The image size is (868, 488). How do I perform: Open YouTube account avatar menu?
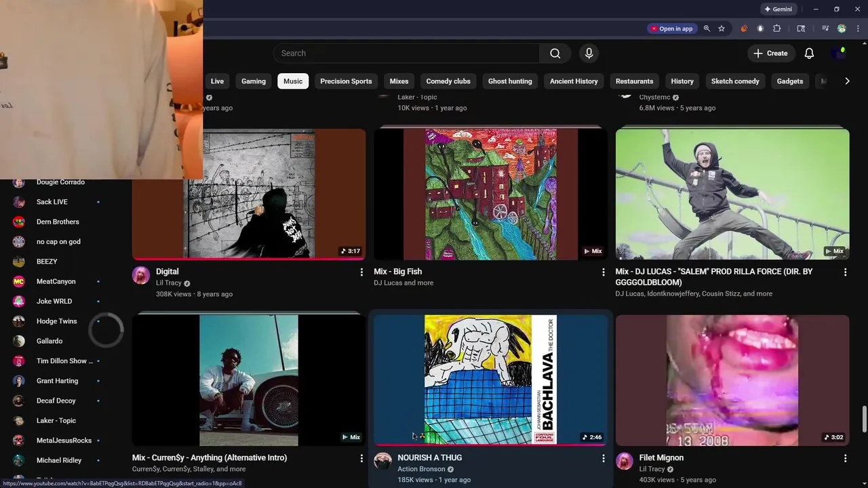coord(840,53)
